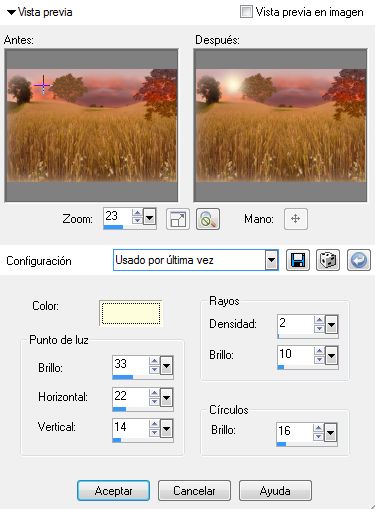Increase Densidad value with up arrow
The width and height of the screenshot is (375, 509).
[x=319, y=320]
